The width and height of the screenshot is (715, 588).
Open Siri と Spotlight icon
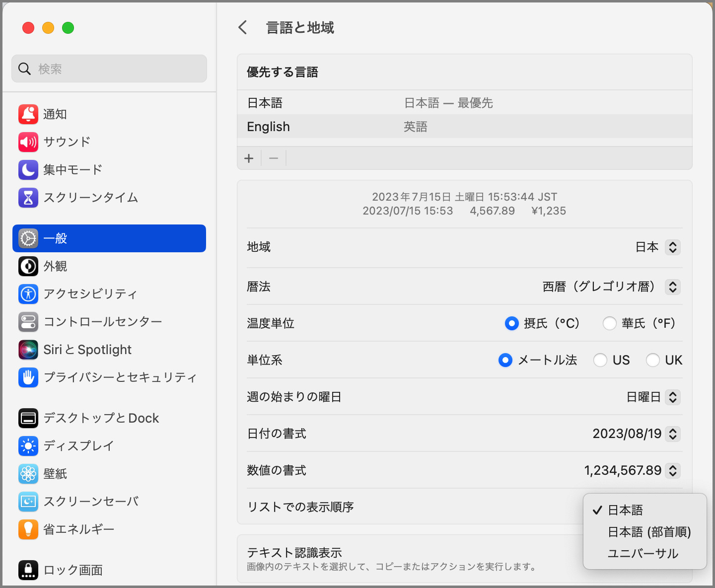coord(28,350)
